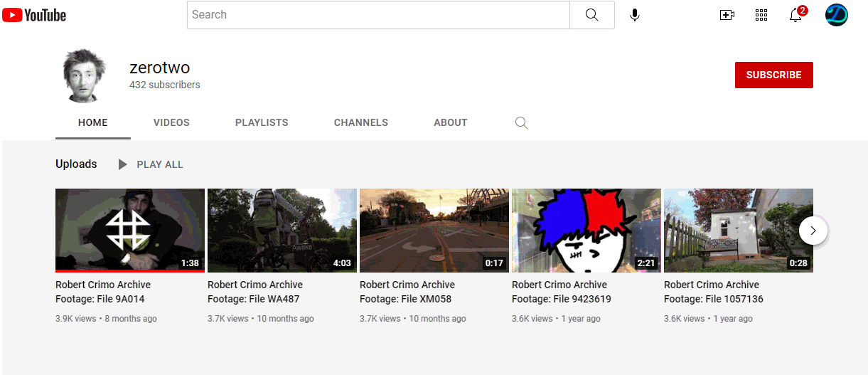868x375 pixels.
Task: Click the 4:03 duration badge
Action: [342, 263]
